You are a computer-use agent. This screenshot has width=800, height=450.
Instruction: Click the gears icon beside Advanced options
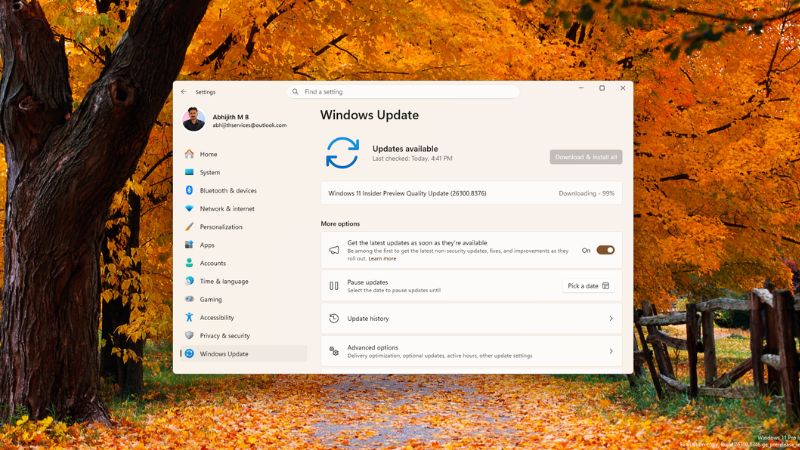(x=334, y=351)
